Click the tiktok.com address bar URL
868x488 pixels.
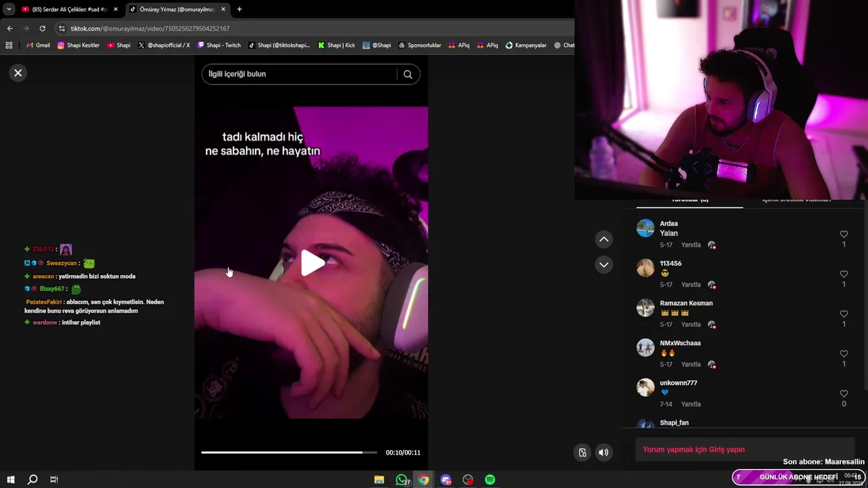pos(150,28)
